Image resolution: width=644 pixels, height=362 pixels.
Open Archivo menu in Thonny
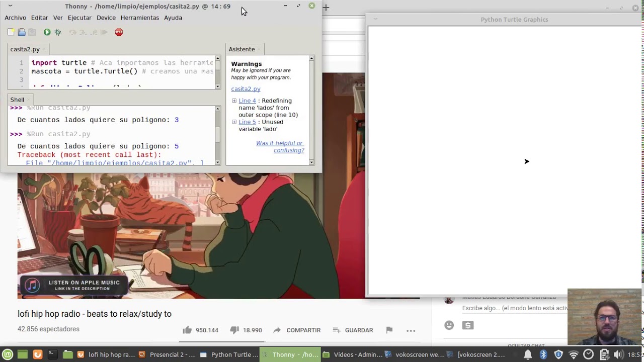click(x=15, y=18)
